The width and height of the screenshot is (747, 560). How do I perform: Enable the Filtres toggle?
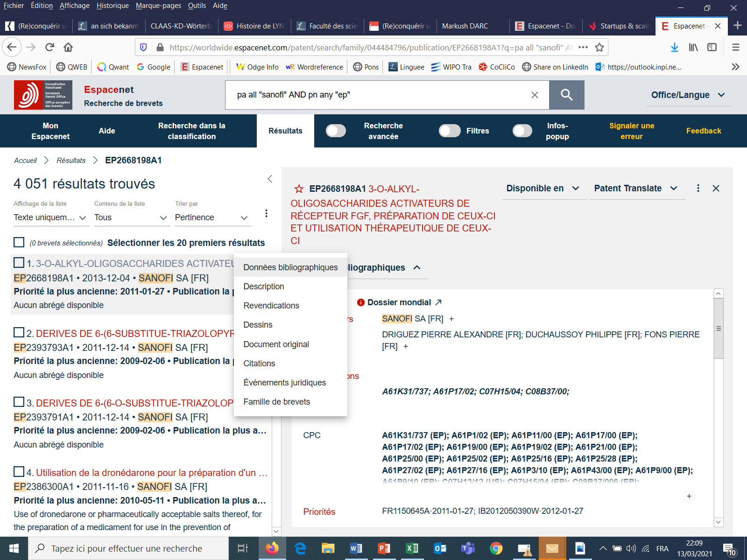[x=450, y=131]
